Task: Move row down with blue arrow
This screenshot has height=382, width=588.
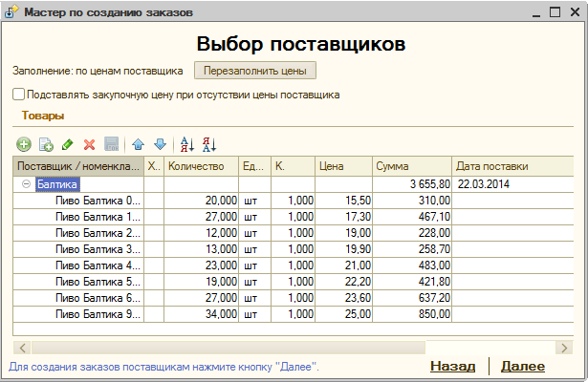Action: (x=160, y=144)
